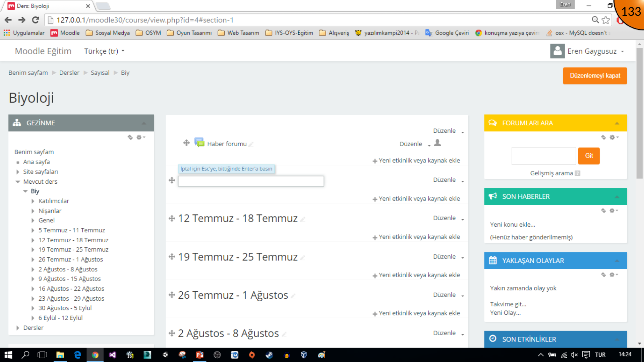Click the pencil icon next to 26 Temmuz - 1 Ağustos
This screenshot has width=644, height=362.
pos(293,296)
